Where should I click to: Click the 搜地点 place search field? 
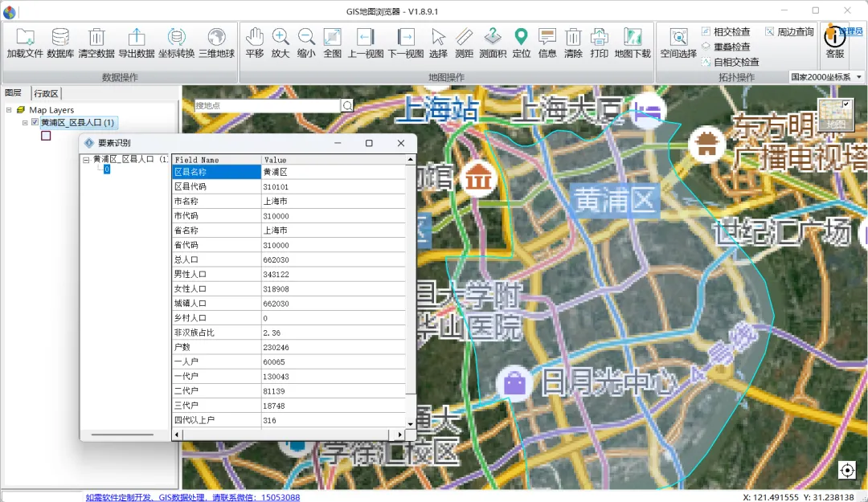click(267, 105)
